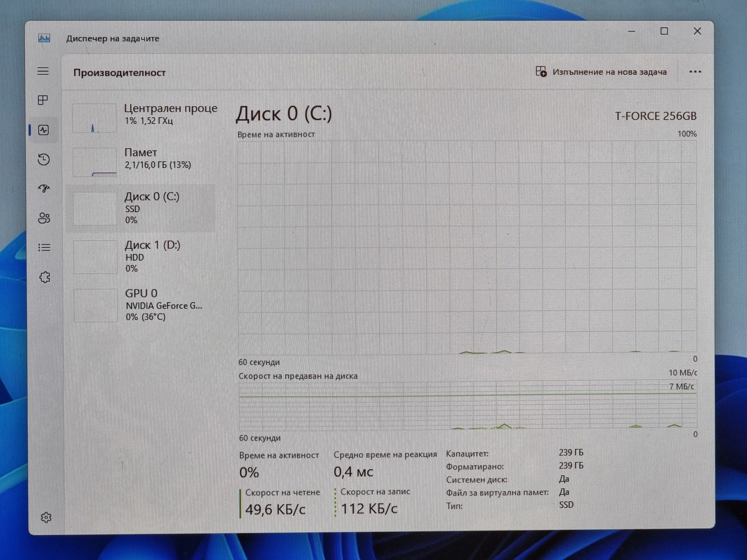The height and width of the screenshot is (560, 747).
Task: Click the 49,6 КБ/с read speed value
Action: [275, 509]
